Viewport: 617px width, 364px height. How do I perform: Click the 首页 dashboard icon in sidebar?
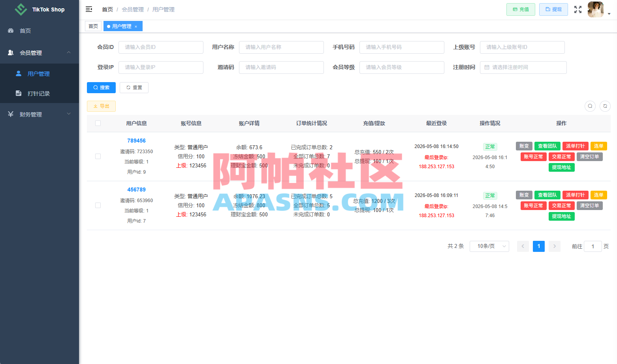[11, 30]
